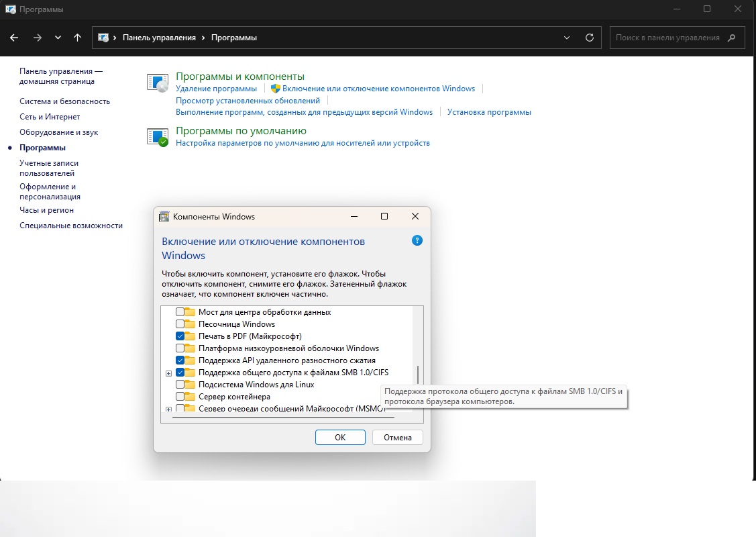
Task: Open 'Система и безопасность' in sidebar
Action: 64,101
